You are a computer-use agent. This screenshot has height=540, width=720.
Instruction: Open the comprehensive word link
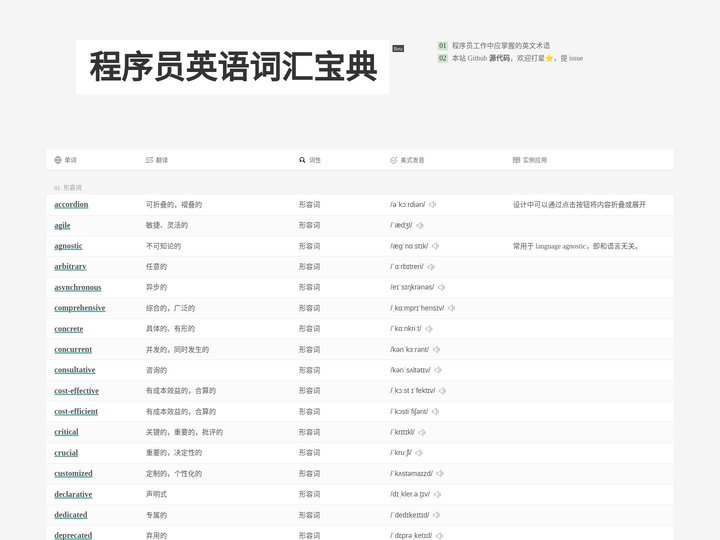(x=80, y=308)
